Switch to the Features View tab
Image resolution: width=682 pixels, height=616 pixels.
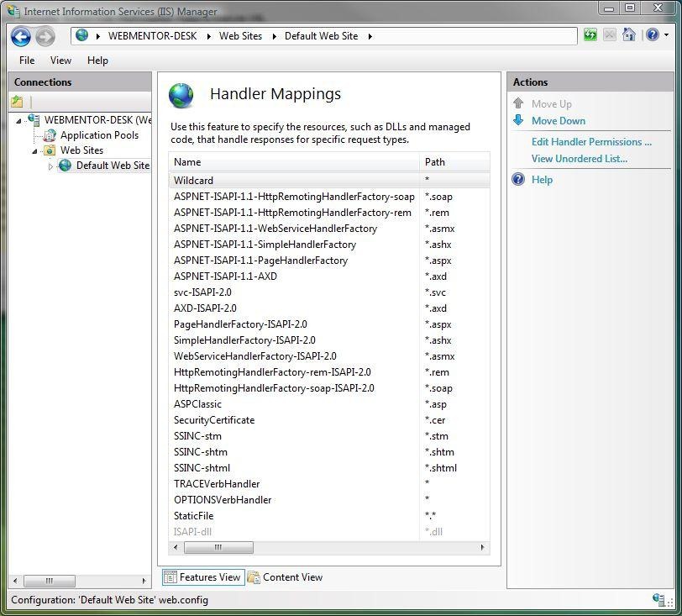(x=203, y=577)
